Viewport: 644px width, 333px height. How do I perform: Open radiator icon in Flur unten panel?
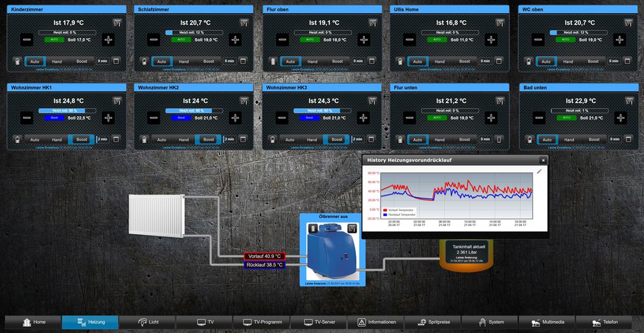click(x=500, y=101)
